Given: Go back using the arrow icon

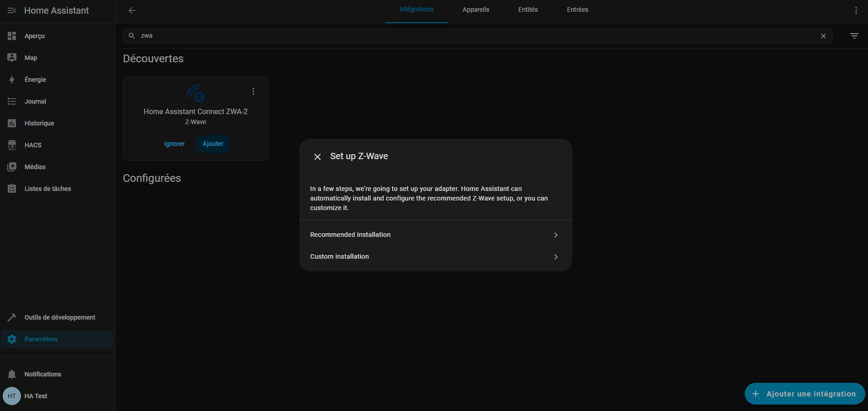Looking at the screenshot, I should tap(132, 10).
